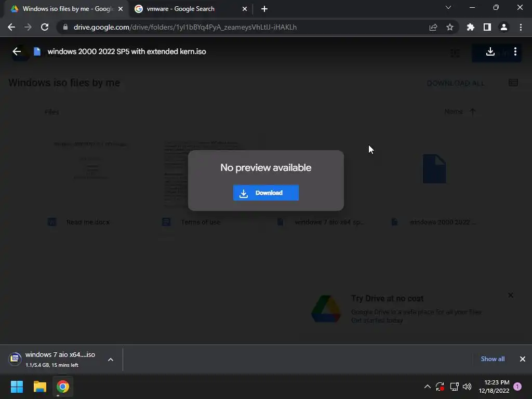Reverse sort direction with the arrow icon
This screenshot has width=532, height=399.
coord(473,112)
